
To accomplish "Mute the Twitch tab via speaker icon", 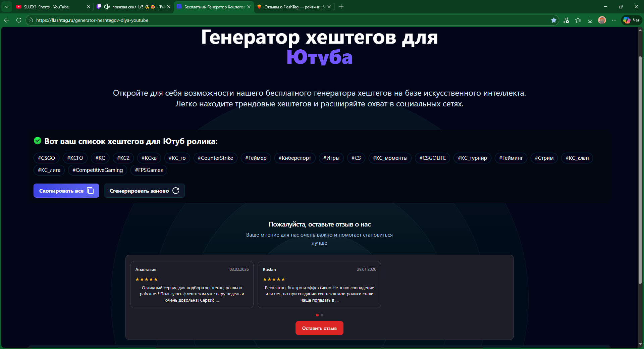I will (107, 7).
